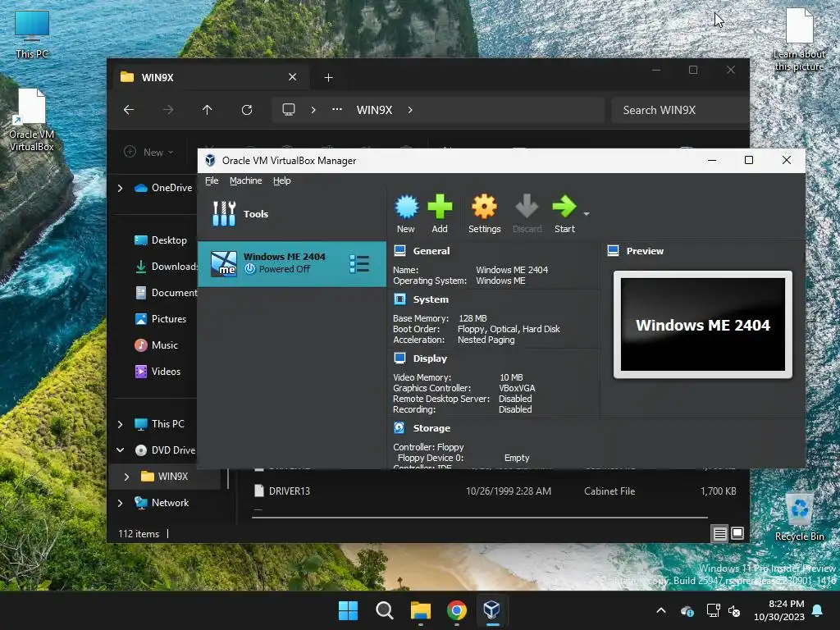
Task: Open the New dropdown in Explorer
Action: (149, 152)
